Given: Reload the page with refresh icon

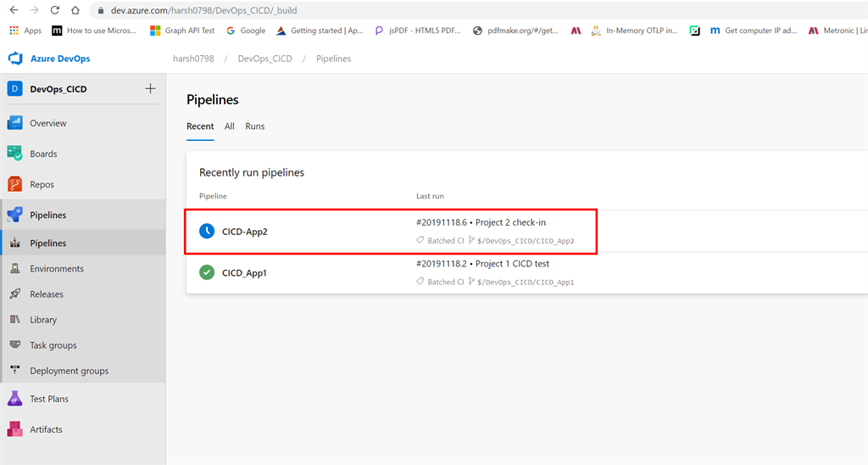Looking at the screenshot, I should (x=55, y=10).
